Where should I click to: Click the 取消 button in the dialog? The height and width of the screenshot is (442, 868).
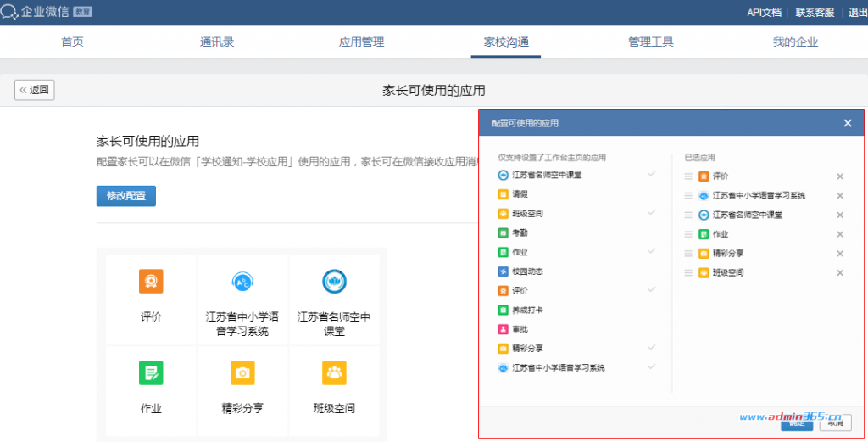click(x=835, y=422)
